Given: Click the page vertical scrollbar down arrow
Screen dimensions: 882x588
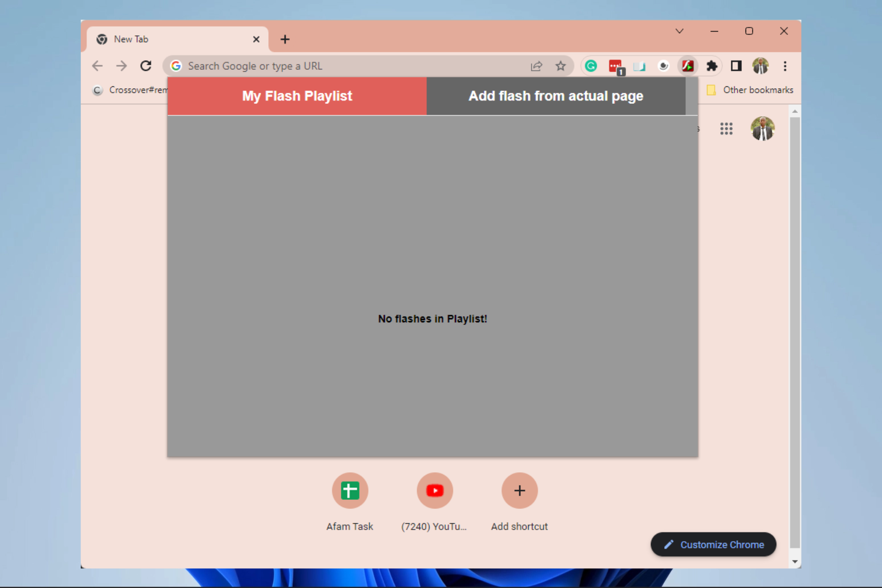Looking at the screenshot, I should [x=795, y=561].
